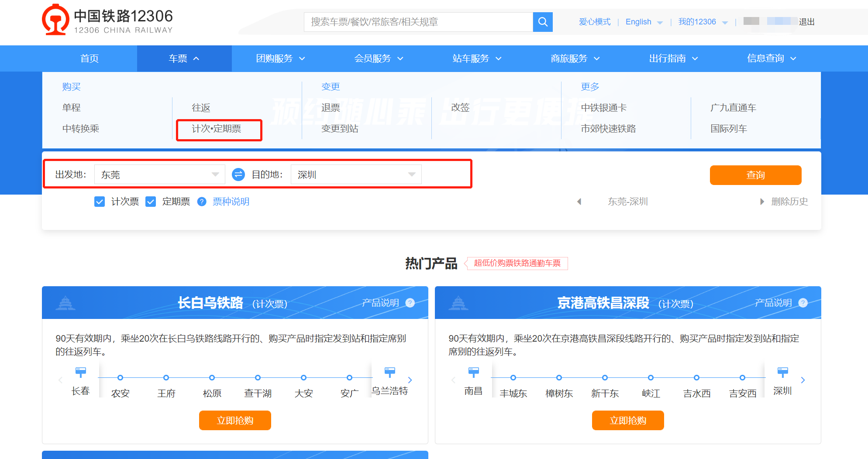This screenshot has height=459, width=868.
Task: Expand the 团购服务 menu
Action: click(280, 58)
